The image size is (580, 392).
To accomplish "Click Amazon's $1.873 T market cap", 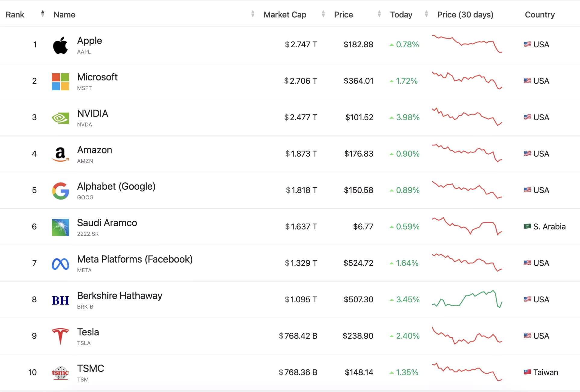I will tap(301, 154).
